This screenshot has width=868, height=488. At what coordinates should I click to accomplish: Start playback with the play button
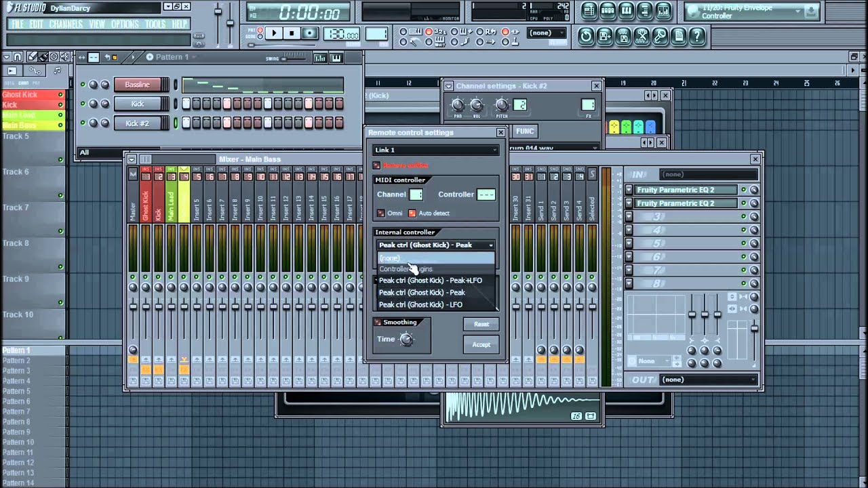(274, 33)
